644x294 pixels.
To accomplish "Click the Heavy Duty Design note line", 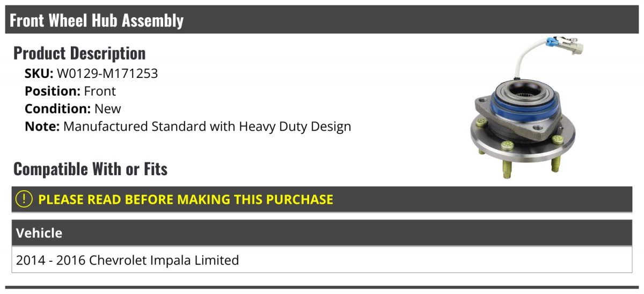I will (x=188, y=127).
